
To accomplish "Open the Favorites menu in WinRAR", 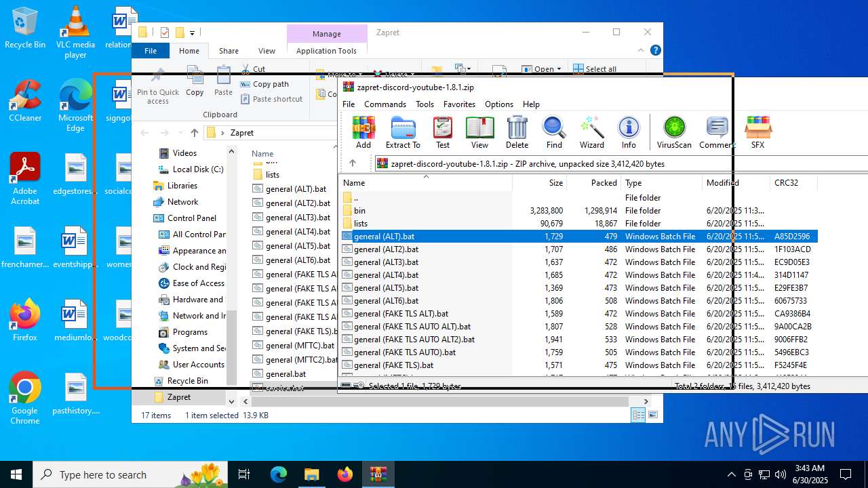I will 459,104.
